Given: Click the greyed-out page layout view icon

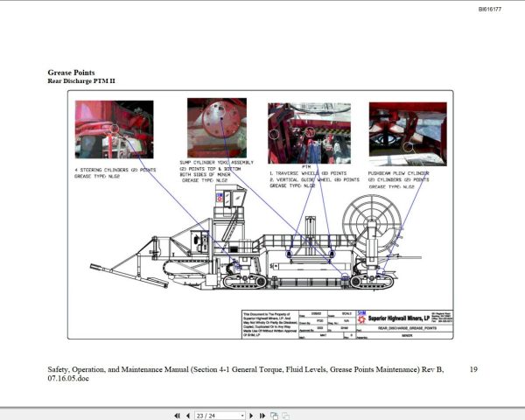Looking at the screenshot, I should (x=285, y=416).
